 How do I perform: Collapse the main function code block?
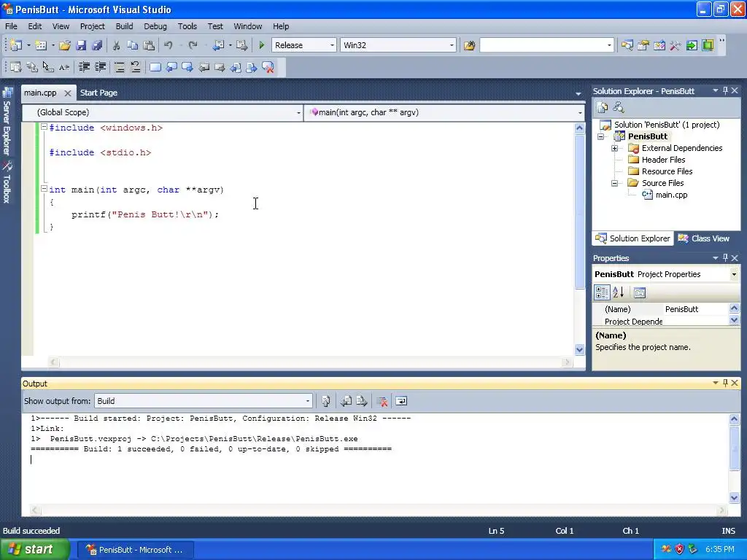pos(44,189)
